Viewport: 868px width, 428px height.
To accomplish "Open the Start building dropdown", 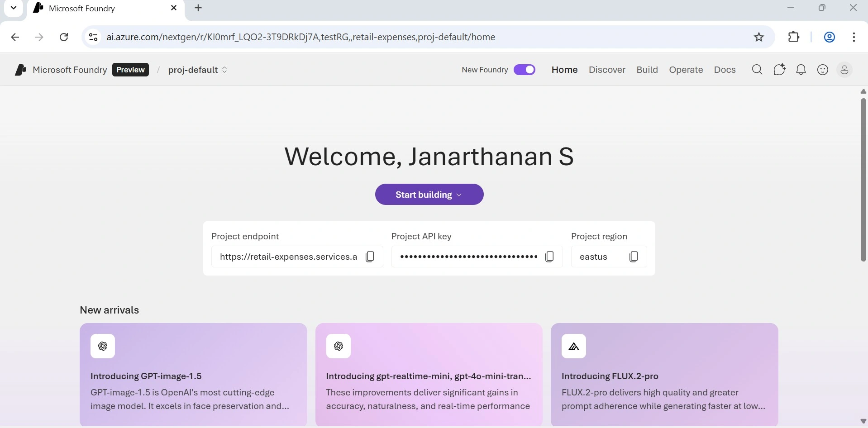I will pos(429,195).
